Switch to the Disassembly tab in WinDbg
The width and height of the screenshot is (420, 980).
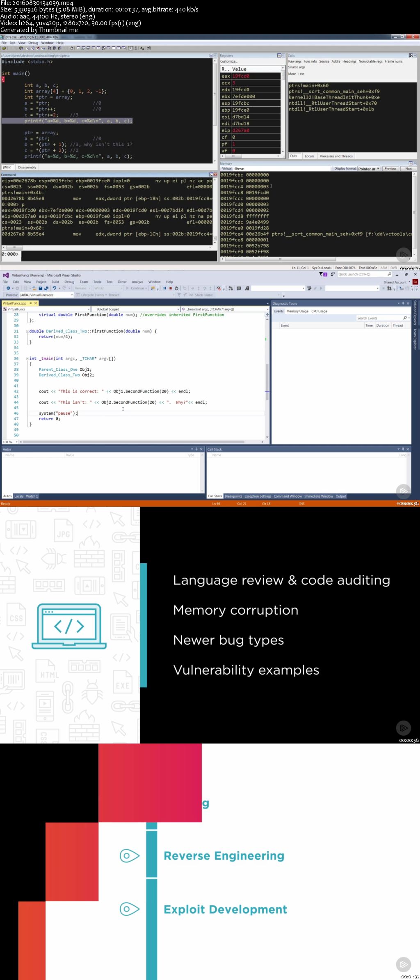pos(27,168)
